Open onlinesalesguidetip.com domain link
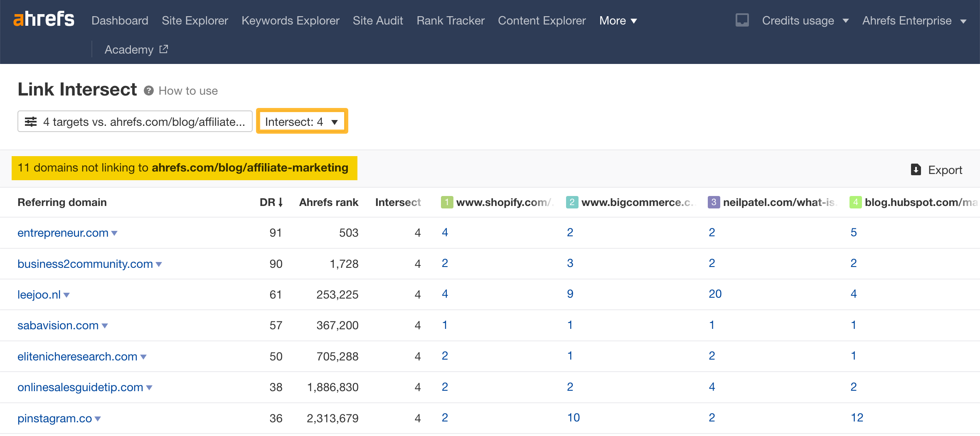This screenshot has height=436, width=980. (80, 387)
